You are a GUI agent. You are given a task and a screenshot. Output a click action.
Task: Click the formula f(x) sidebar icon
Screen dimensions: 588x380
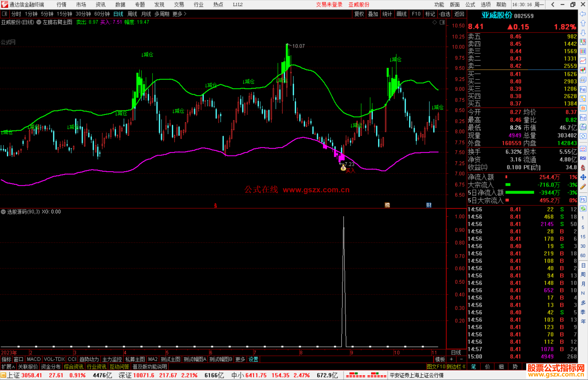583,127
